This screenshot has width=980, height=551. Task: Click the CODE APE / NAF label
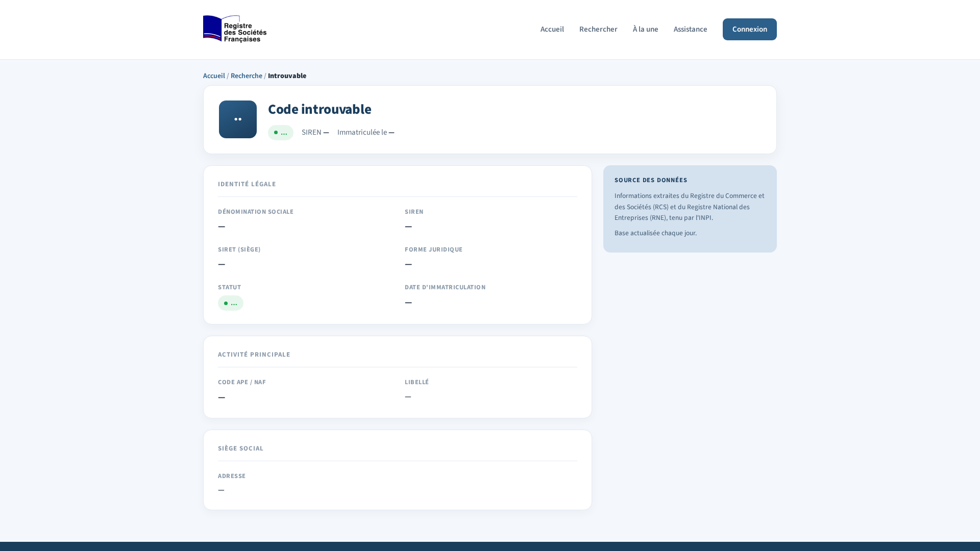tap(242, 382)
